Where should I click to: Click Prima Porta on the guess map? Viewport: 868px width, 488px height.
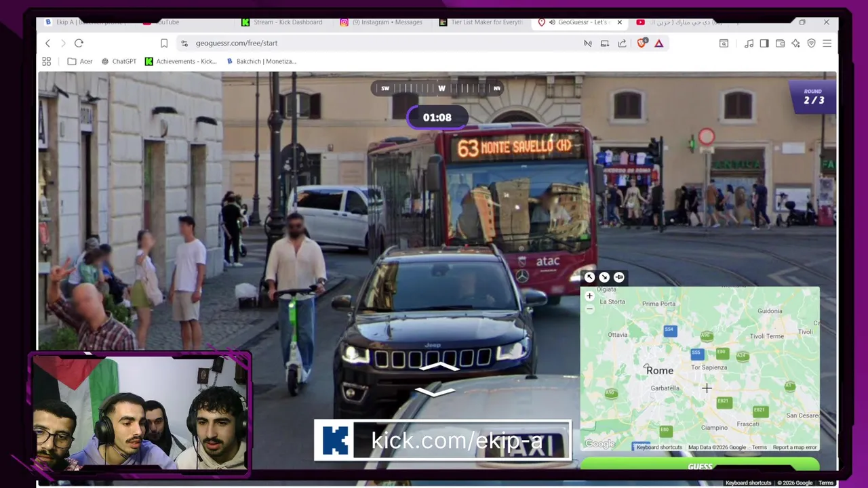(658, 304)
